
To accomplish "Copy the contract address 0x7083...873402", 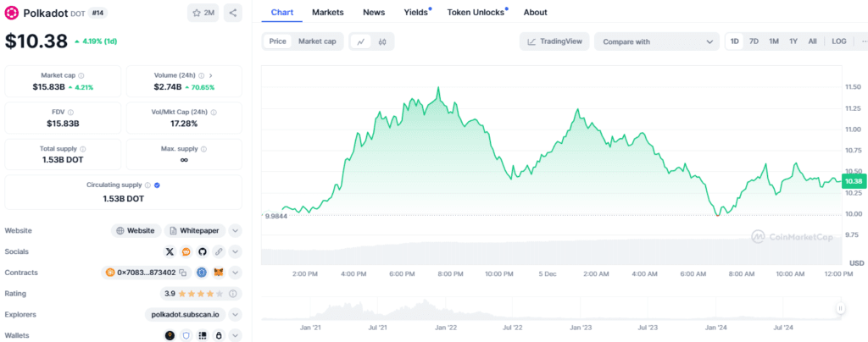I will click(x=183, y=273).
